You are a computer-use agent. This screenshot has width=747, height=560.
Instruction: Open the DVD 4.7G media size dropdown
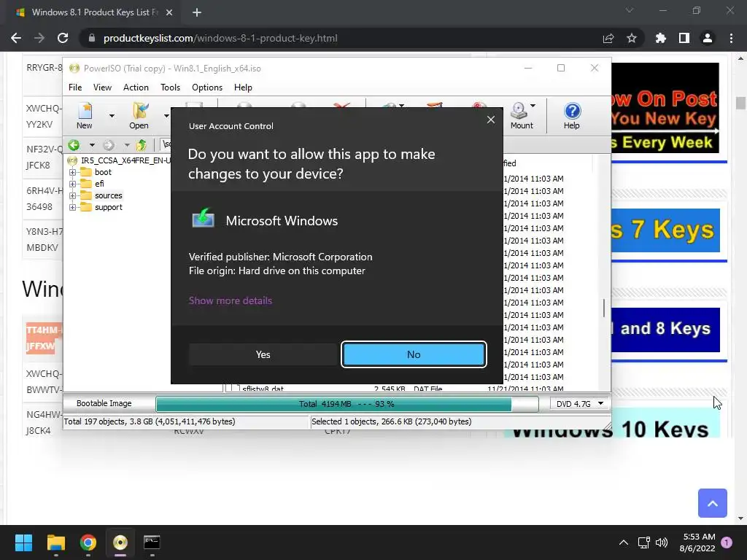pos(579,404)
